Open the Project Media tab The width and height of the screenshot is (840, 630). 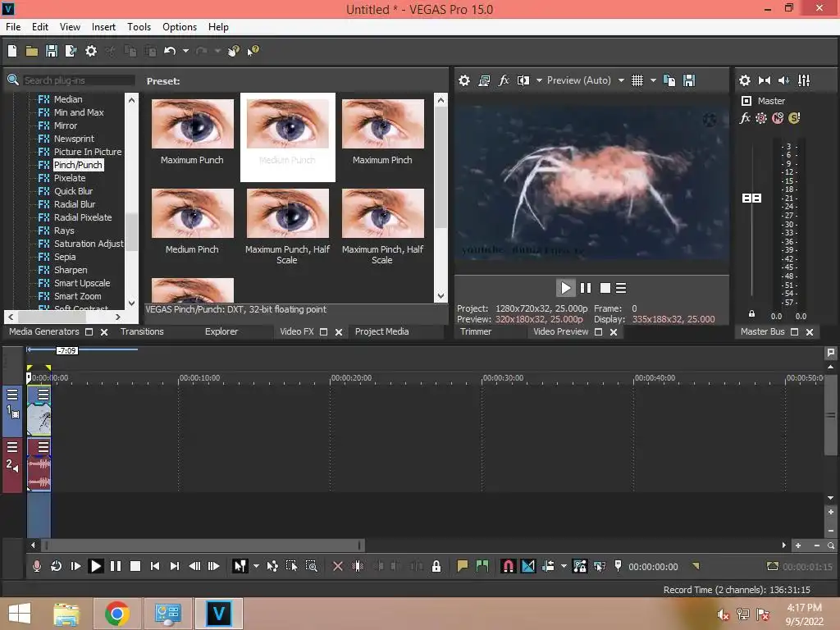(x=382, y=331)
